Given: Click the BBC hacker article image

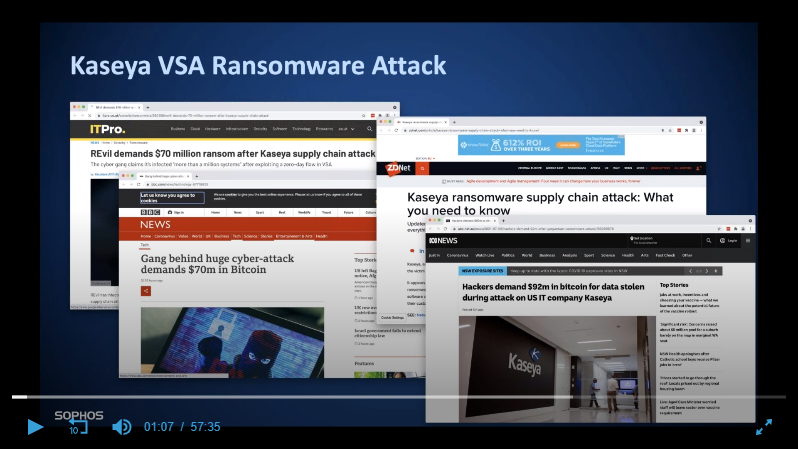Looking at the screenshot, I should point(232,342).
